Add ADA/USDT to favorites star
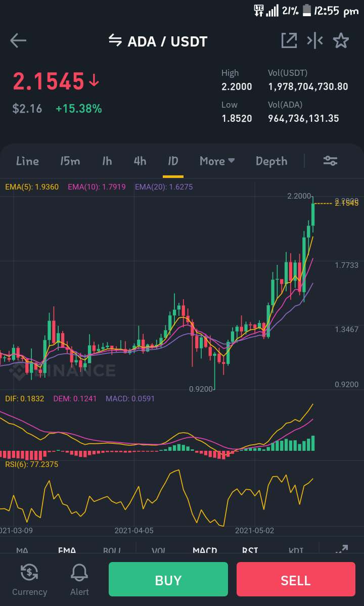Viewport: 364px width, 606px height. pos(341,40)
